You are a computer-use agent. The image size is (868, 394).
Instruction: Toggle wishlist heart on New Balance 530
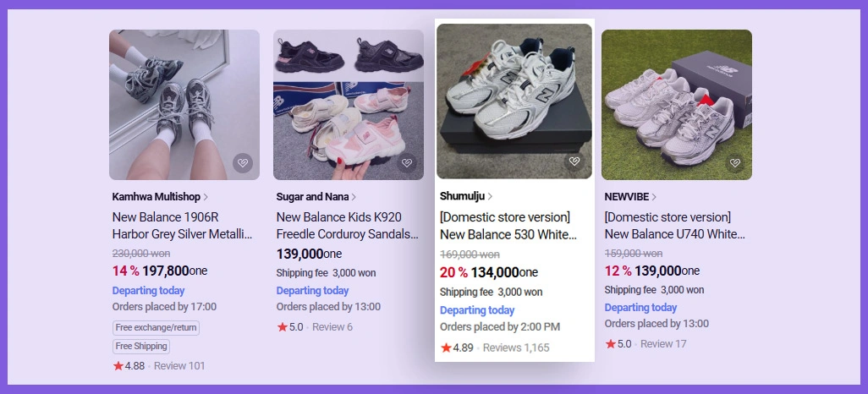point(574,161)
